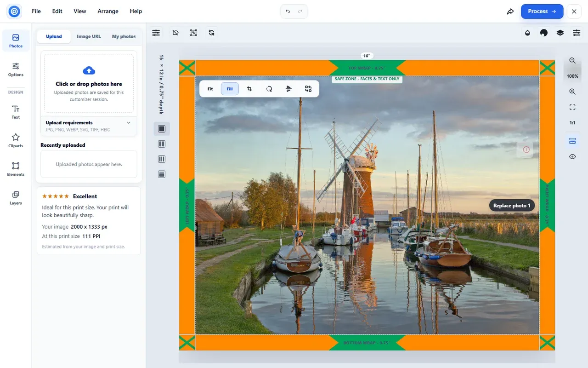Image resolution: width=588 pixels, height=368 pixels.
Task: Open the Edit menu
Action: click(x=57, y=11)
